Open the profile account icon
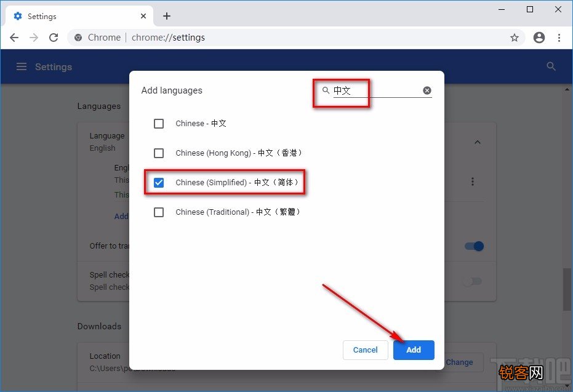The width and height of the screenshot is (573, 392). click(539, 38)
